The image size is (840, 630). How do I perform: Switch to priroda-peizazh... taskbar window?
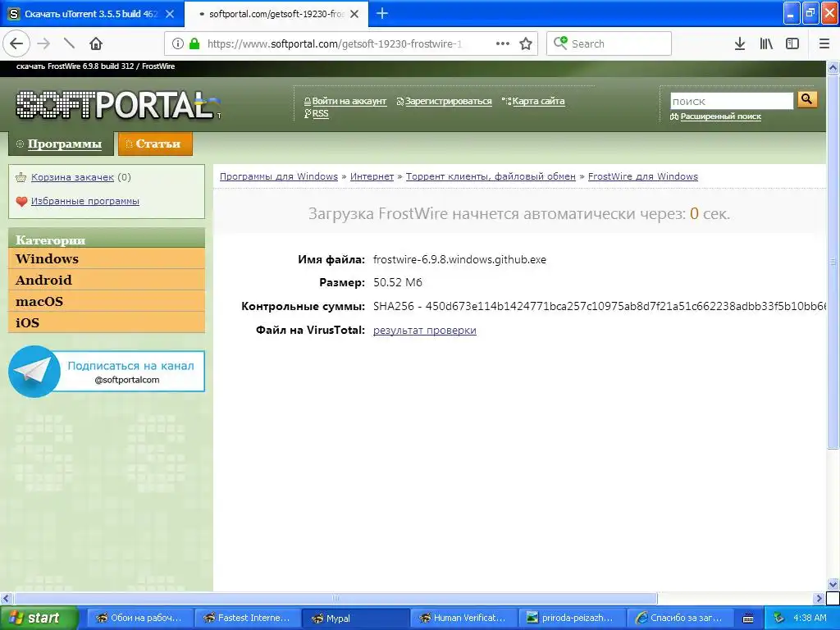coord(572,618)
